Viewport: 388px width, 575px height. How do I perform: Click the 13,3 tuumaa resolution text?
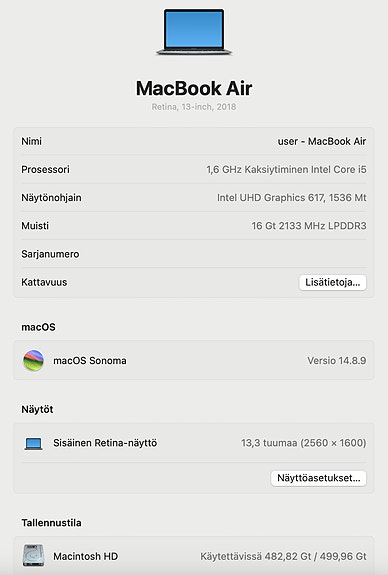(304, 443)
